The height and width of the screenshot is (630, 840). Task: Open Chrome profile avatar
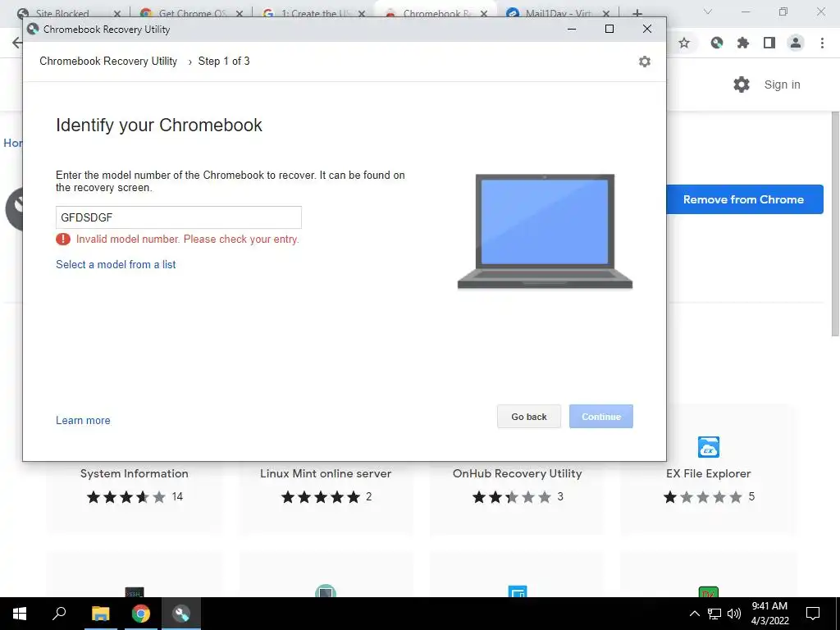[x=796, y=43]
